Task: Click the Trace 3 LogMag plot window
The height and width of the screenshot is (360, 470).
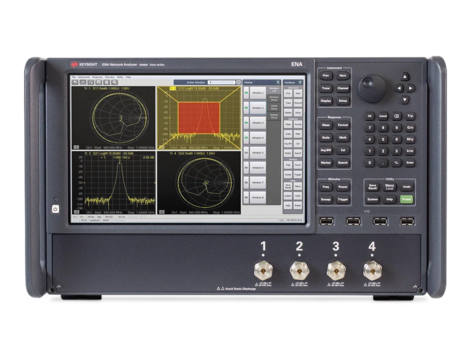Action: click(x=114, y=183)
